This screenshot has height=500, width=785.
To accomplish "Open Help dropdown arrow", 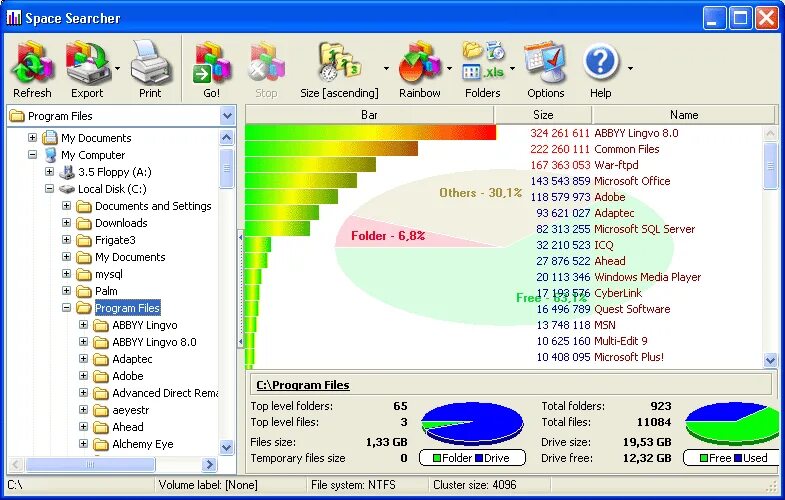I will (630, 68).
